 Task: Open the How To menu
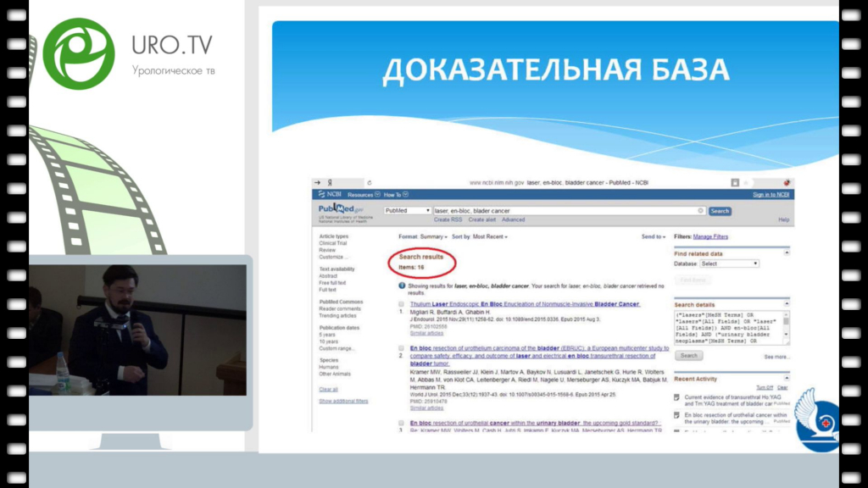(x=395, y=195)
